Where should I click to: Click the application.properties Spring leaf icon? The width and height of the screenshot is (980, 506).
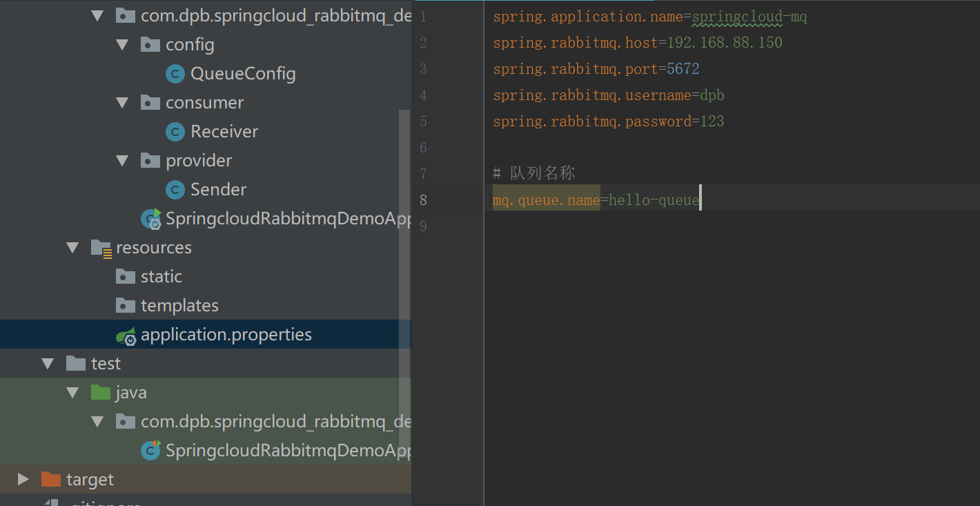126,335
